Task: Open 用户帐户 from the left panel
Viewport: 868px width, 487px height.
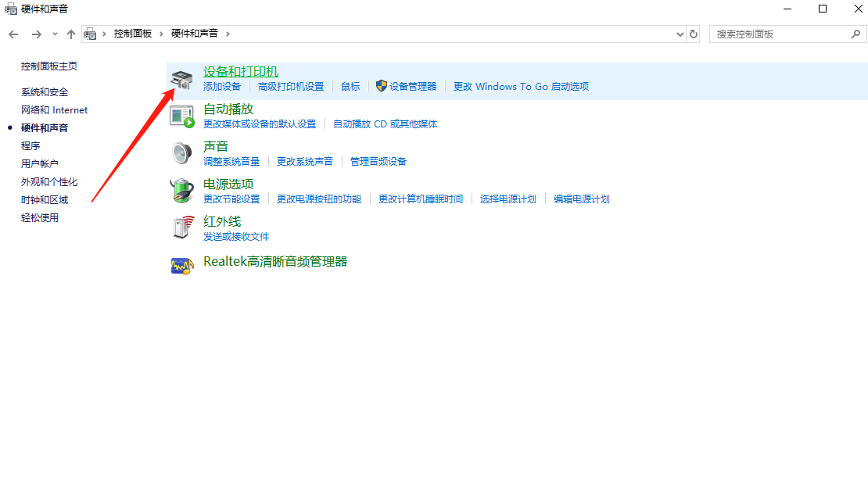Action: point(39,163)
